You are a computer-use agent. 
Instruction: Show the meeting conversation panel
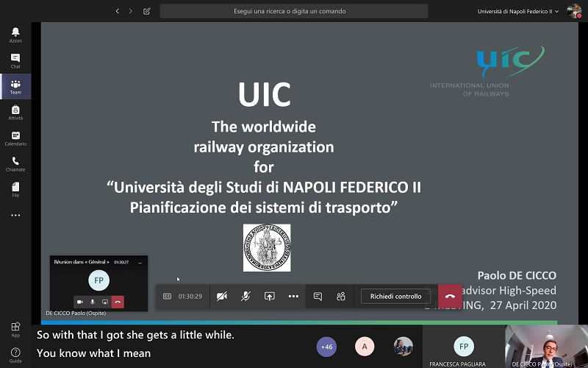pos(318,297)
